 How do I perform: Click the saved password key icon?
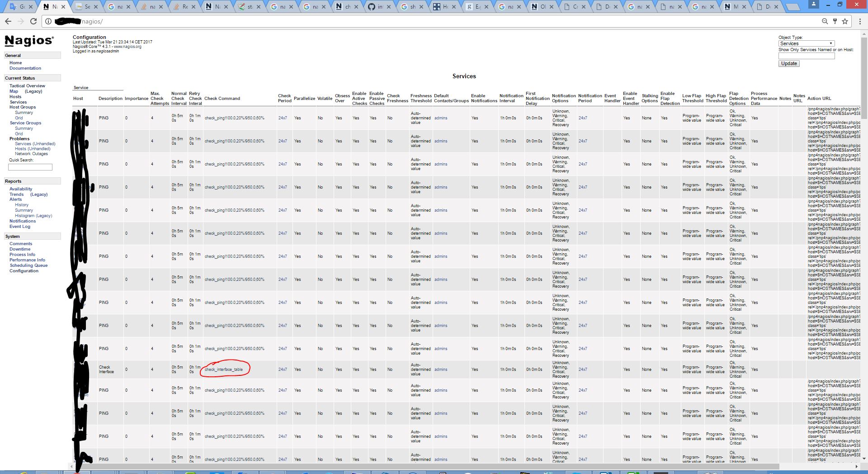tap(835, 21)
